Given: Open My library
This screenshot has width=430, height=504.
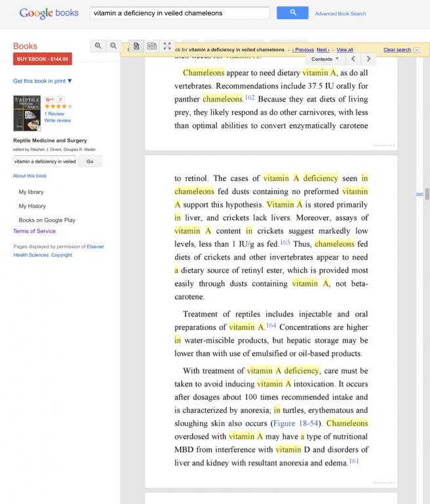Looking at the screenshot, I should (x=31, y=192).
